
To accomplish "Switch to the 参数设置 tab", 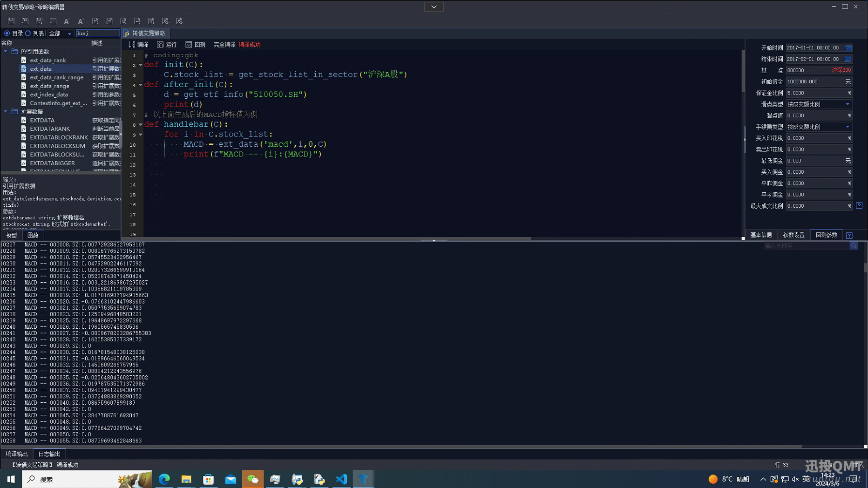I will click(793, 235).
